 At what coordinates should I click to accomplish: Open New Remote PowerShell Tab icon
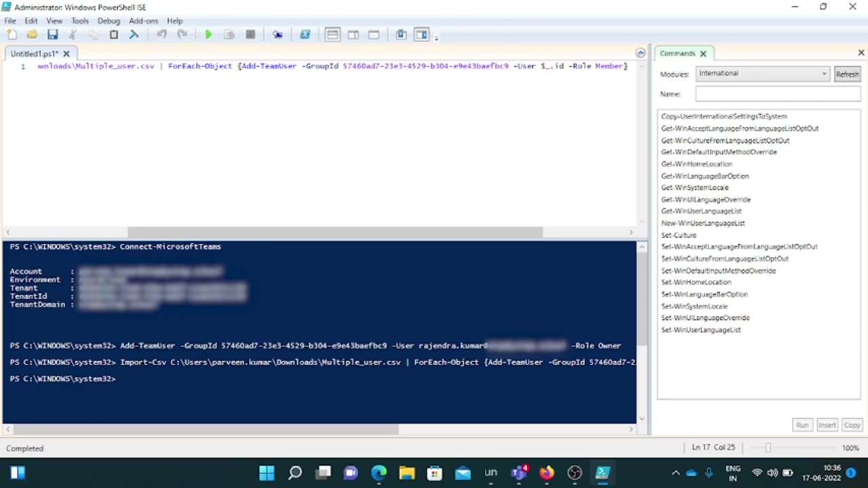277,35
